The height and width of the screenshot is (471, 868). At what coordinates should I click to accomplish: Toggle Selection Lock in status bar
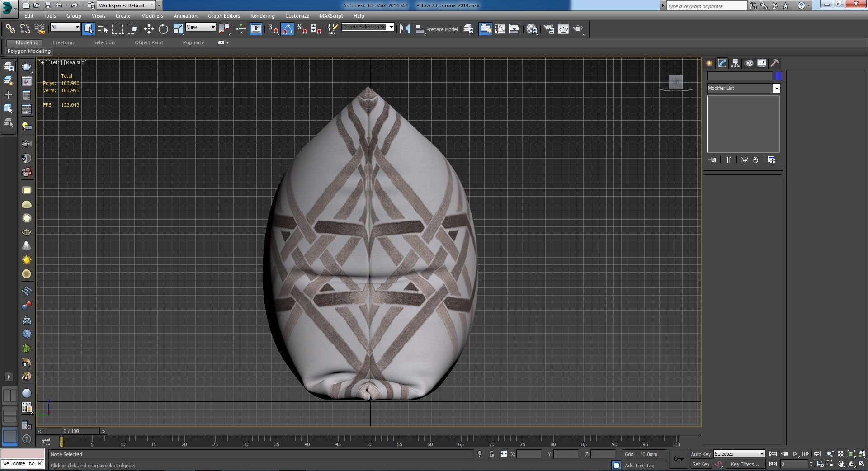(491, 454)
